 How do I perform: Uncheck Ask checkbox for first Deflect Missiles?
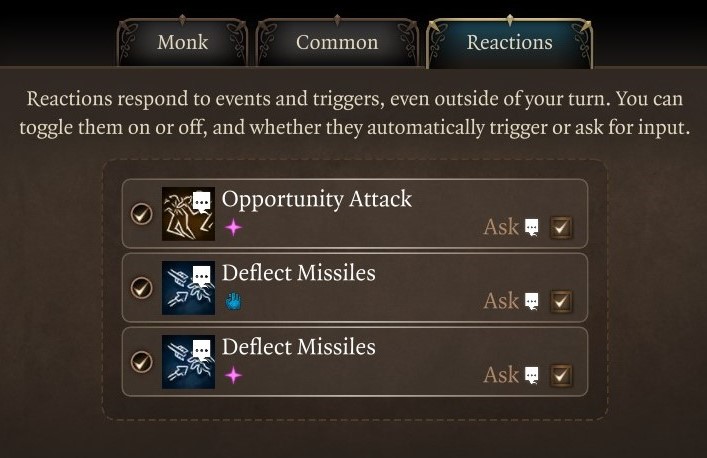pyautogui.click(x=561, y=301)
